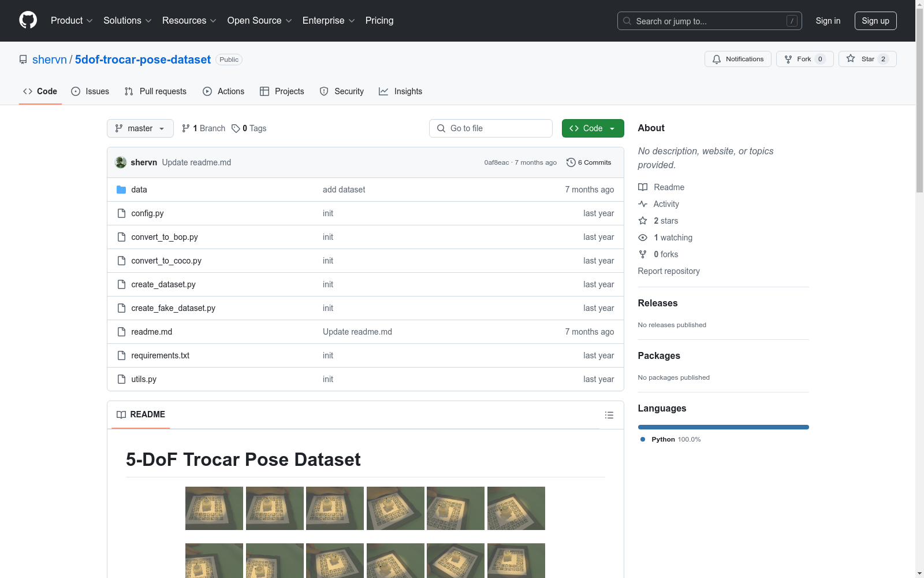The height and width of the screenshot is (578, 924).
Task: Click the repository icon beside shervn
Action: click(x=23, y=60)
